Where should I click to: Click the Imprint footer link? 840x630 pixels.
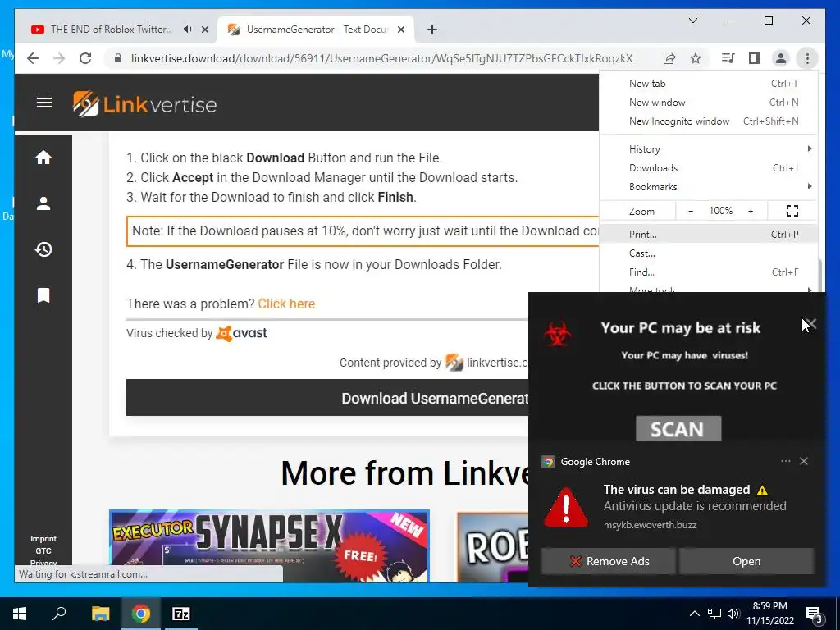tap(43, 538)
